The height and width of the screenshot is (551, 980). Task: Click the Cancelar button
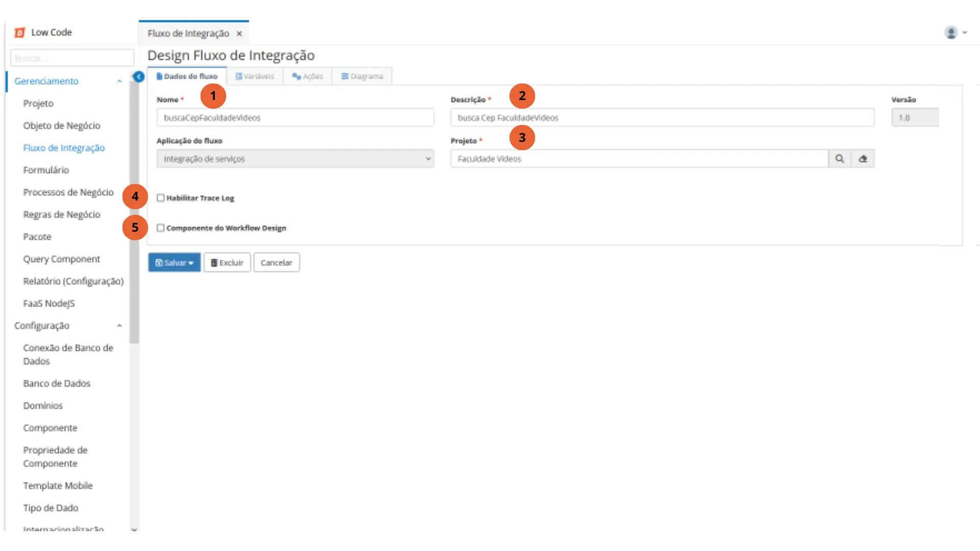pyautogui.click(x=276, y=263)
